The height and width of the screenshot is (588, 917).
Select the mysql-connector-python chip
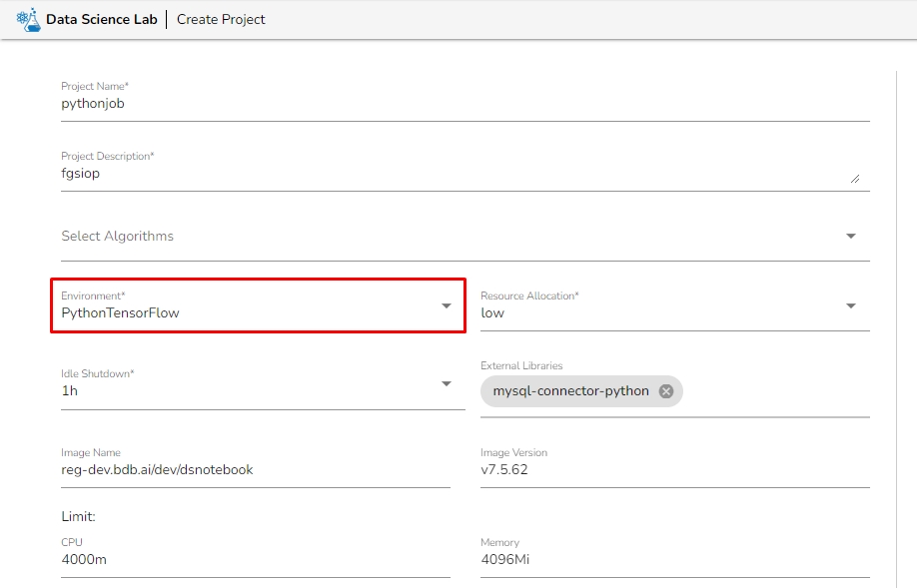pos(570,391)
